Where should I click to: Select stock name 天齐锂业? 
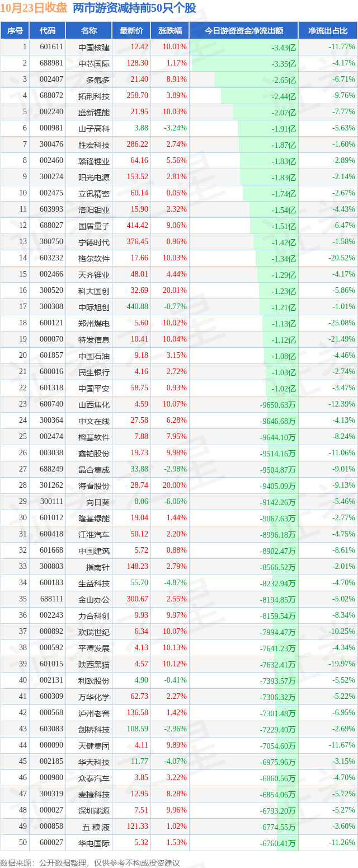pos(94,274)
